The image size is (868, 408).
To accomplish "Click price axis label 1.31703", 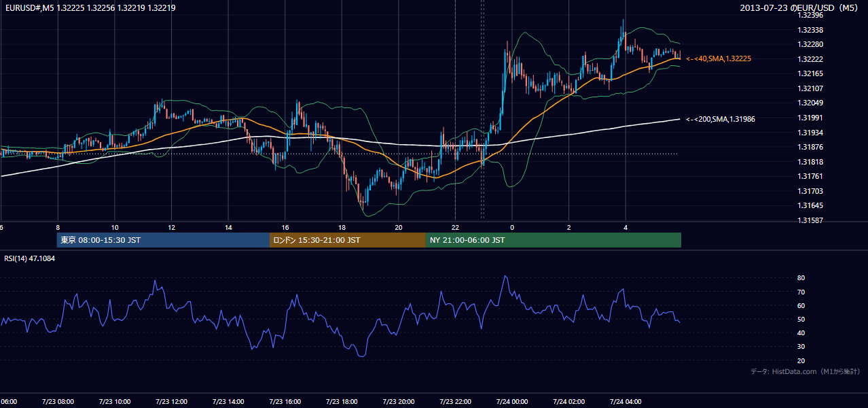I will [x=810, y=191].
